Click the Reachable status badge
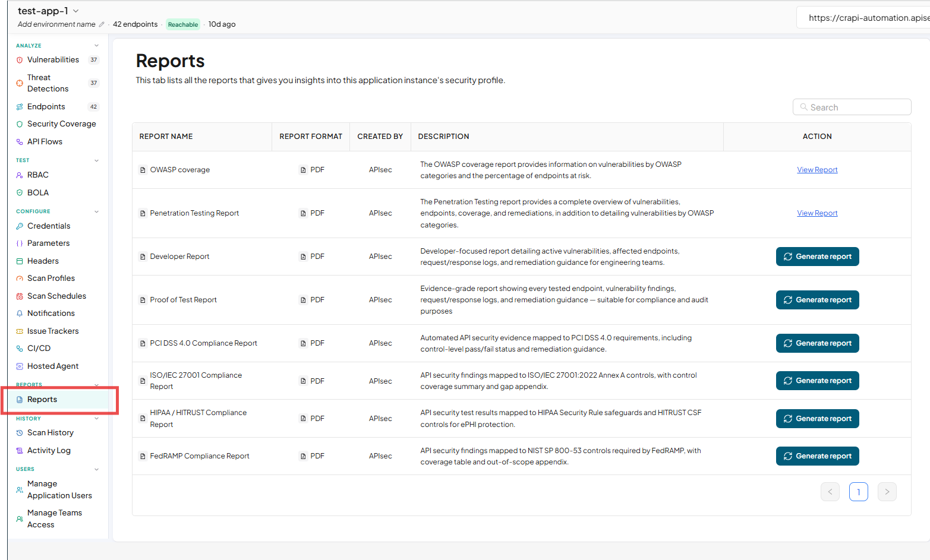Image resolution: width=930 pixels, height=560 pixels. (x=183, y=24)
